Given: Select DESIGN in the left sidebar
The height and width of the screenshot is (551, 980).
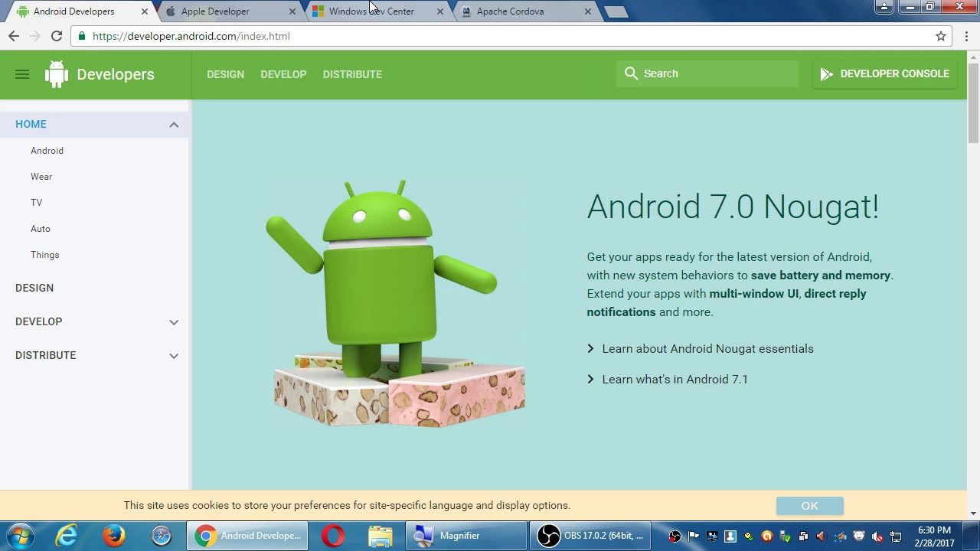Looking at the screenshot, I should click(x=34, y=288).
